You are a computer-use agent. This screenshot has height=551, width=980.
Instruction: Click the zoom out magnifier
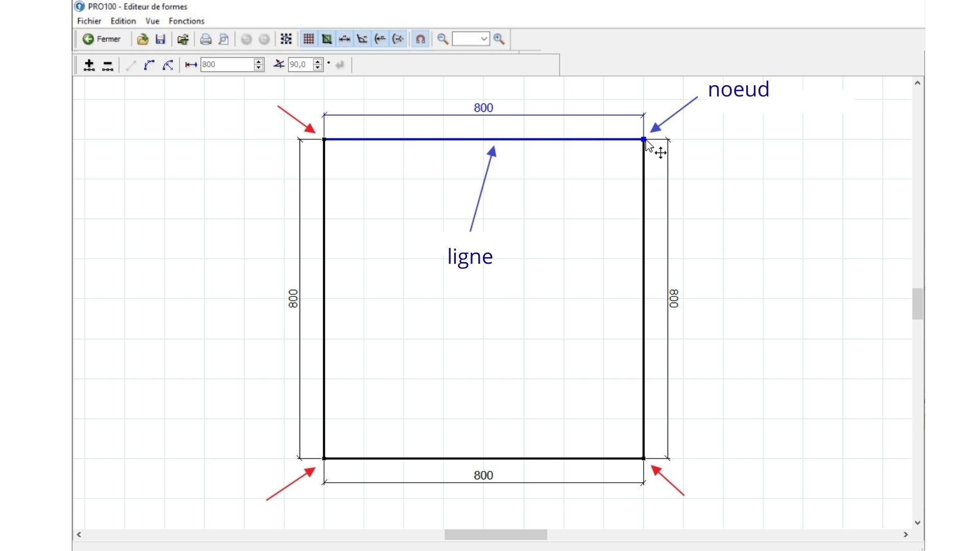click(443, 39)
